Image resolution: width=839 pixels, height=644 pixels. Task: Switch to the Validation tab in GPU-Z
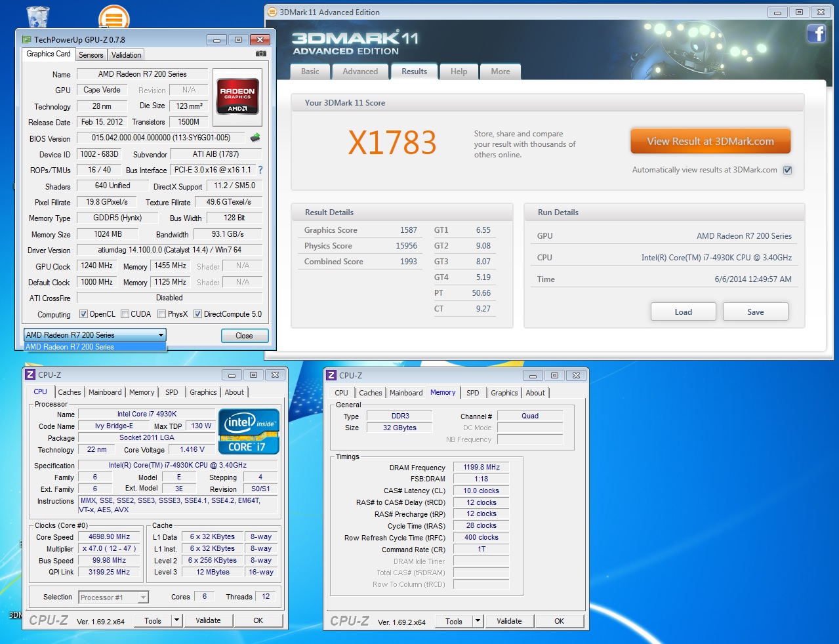pos(126,55)
